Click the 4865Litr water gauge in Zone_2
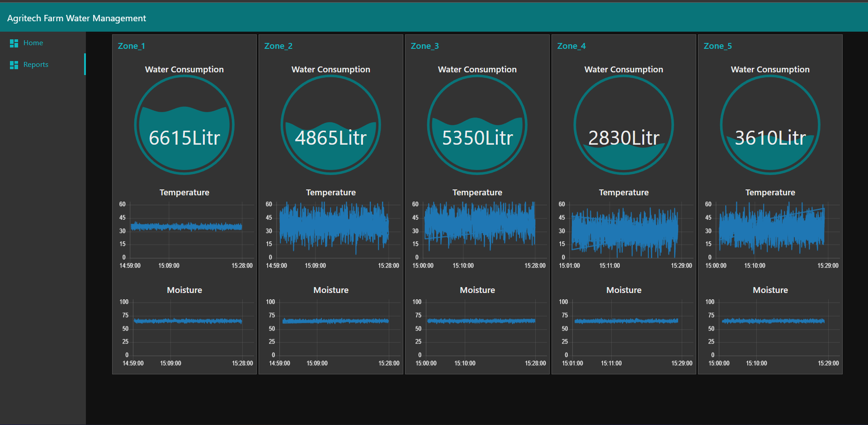This screenshot has width=868, height=425. click(x=331, y=125)
